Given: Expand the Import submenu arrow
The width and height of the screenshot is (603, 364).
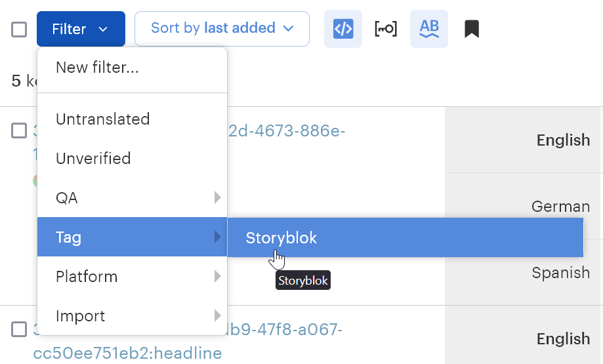Looking at the screenshot, I should click(217, 315).
